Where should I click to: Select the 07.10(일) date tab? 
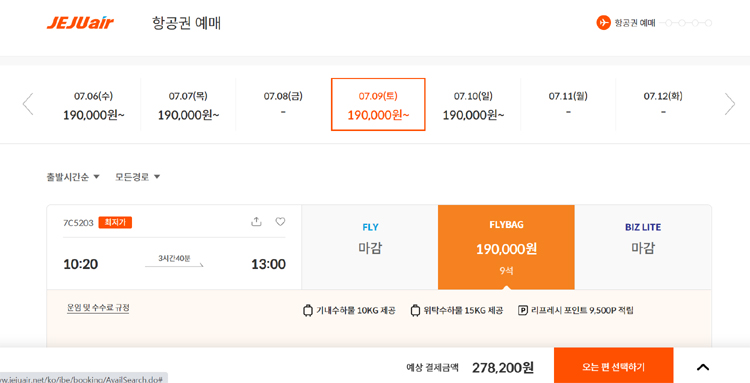pos(473,105)
